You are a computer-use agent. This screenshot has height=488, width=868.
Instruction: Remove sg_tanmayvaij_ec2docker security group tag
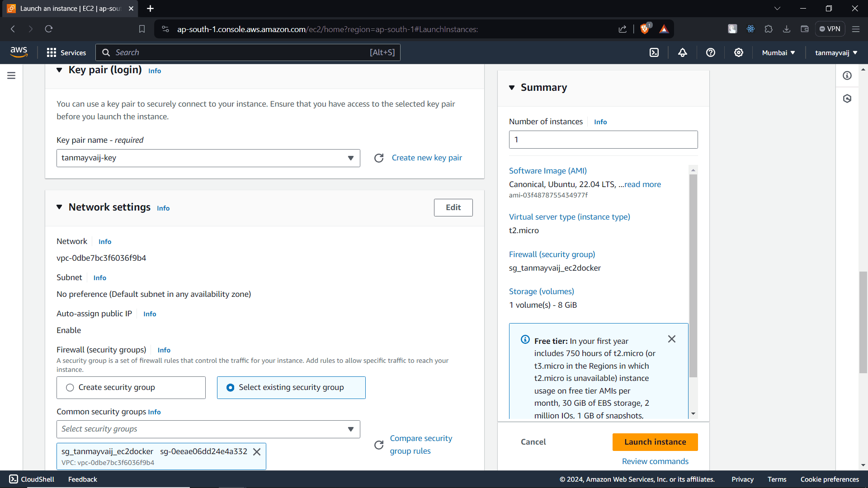coord(257,452)
